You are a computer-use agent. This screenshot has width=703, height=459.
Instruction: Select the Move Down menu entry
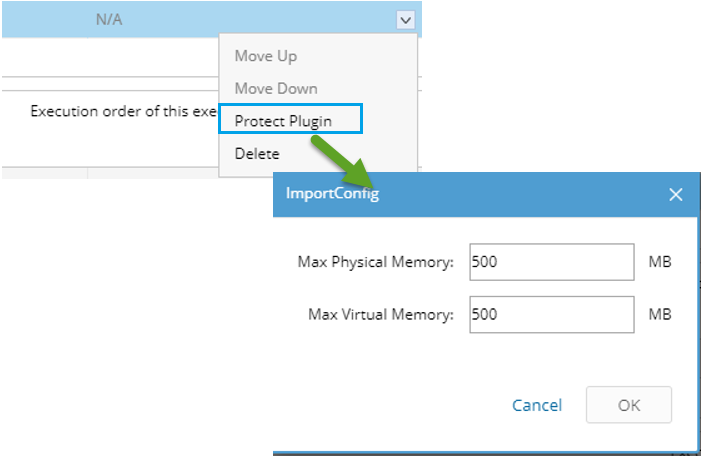point(275,88)
